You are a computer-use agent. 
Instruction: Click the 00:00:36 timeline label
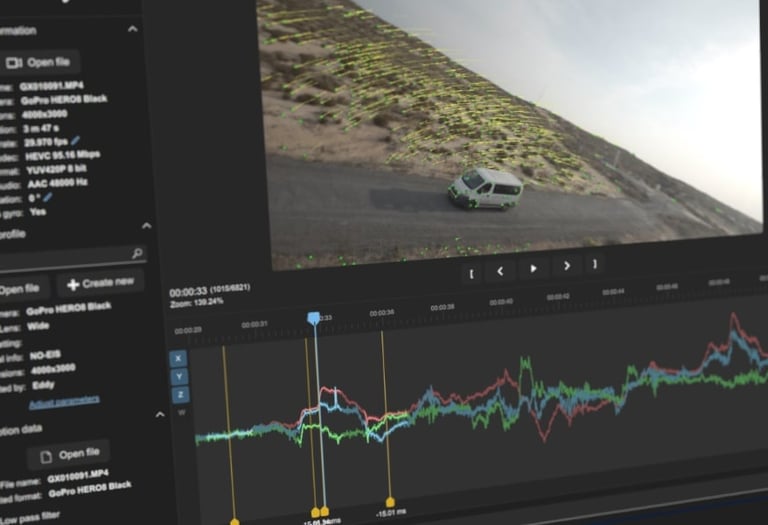pyautogui.click(x=382, y=312)
